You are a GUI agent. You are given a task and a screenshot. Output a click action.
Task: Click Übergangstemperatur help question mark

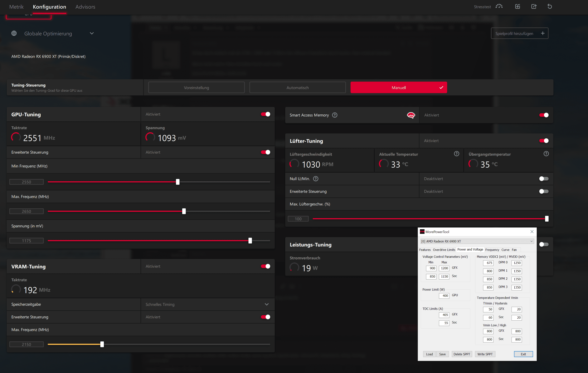546,154
